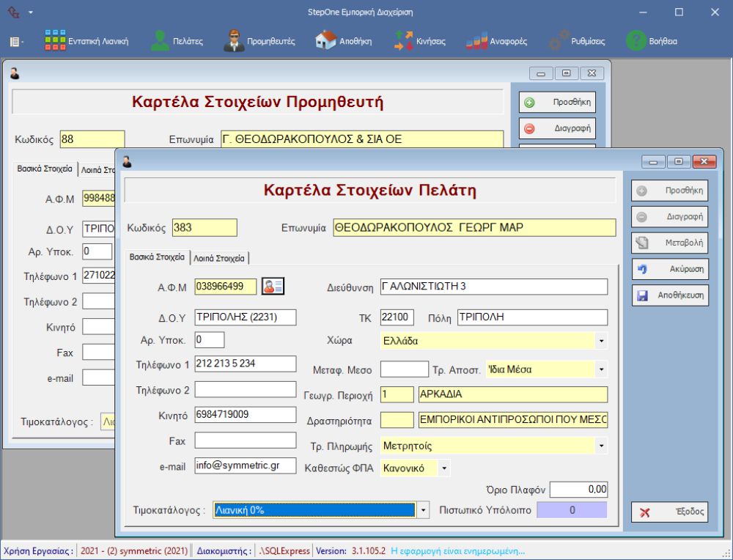Click Έξοδος to exit the customer card
This screenshot has height=560, width=733.
tap(669, 512)
